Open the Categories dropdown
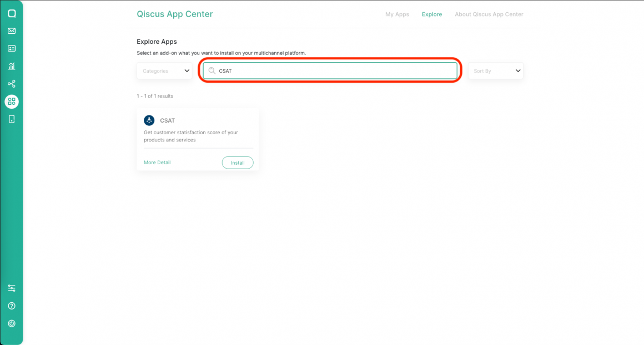Image resolution: width=644 pixels, height=345 pixels. (x=164, y=70)
